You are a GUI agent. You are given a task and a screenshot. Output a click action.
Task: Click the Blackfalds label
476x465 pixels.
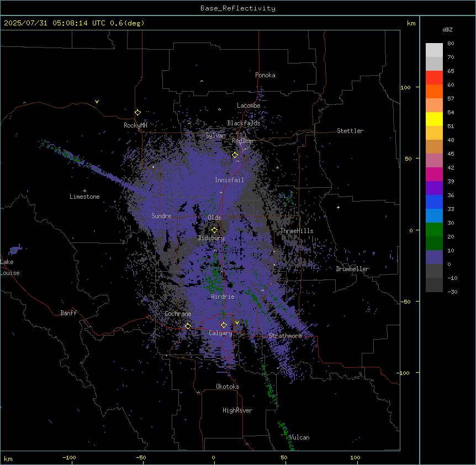pos(244,123)
